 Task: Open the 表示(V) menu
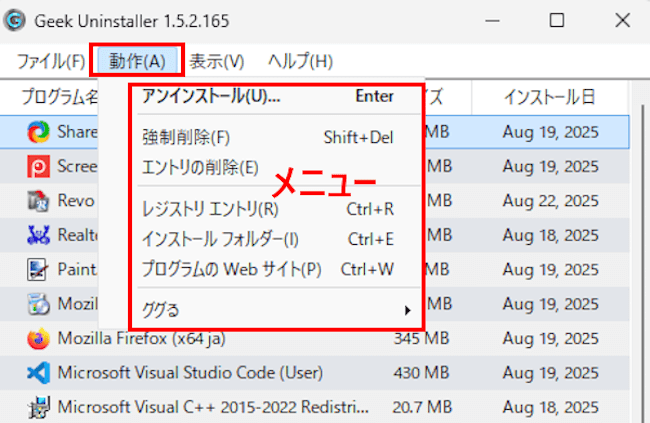tap(217, 61)
